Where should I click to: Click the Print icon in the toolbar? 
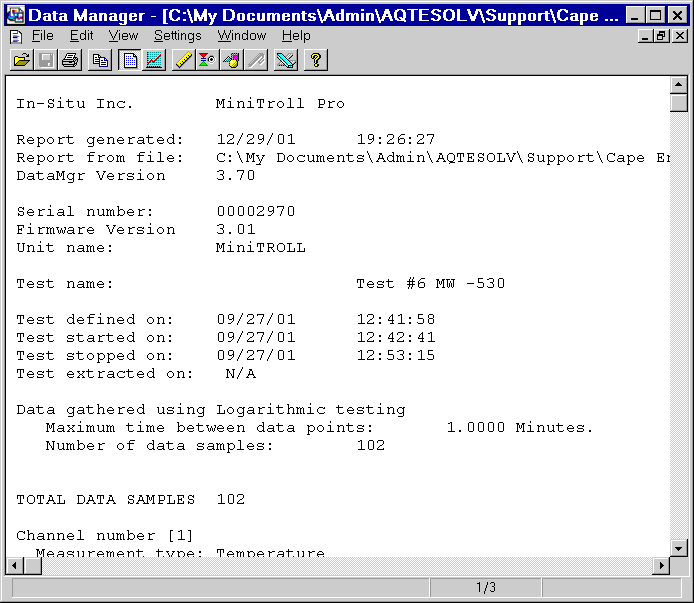coord(70,60)
